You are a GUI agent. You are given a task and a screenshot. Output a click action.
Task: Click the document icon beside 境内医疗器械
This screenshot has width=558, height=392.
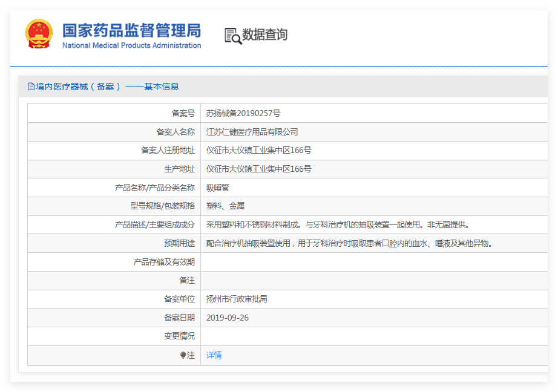click(x=31, y=87)
